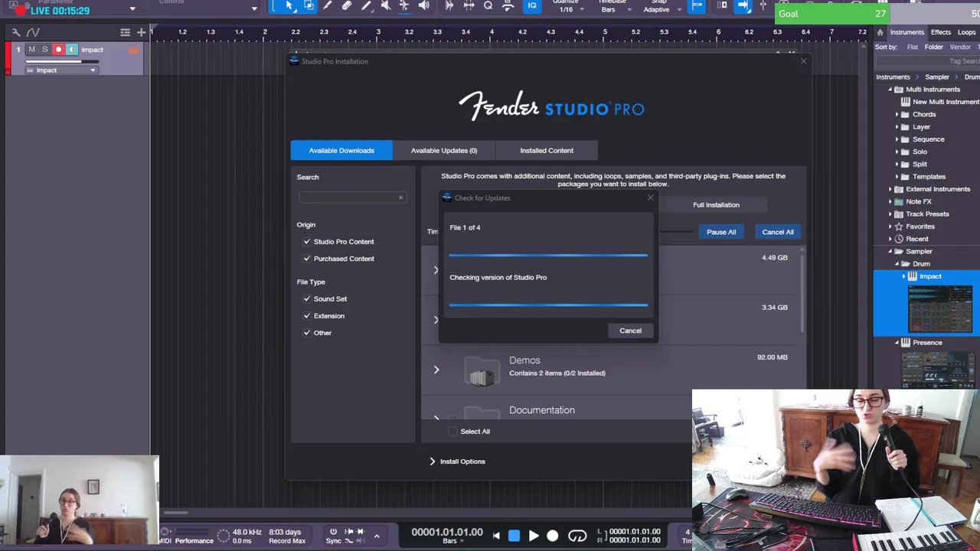Viewport: 980px width, 551px height.
Task: Select Impact instrument in browser
Action: (930, 276)
